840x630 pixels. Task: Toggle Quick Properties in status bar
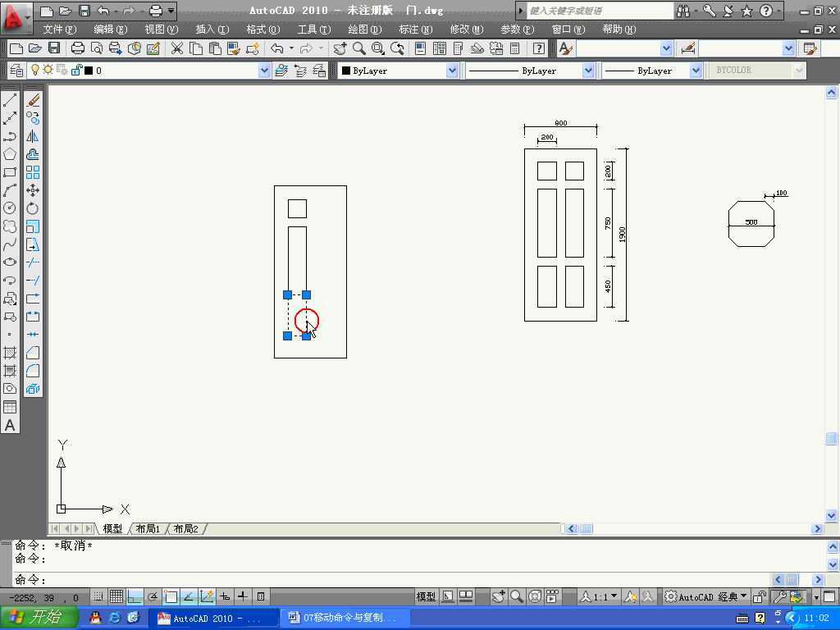coord(261,596)
